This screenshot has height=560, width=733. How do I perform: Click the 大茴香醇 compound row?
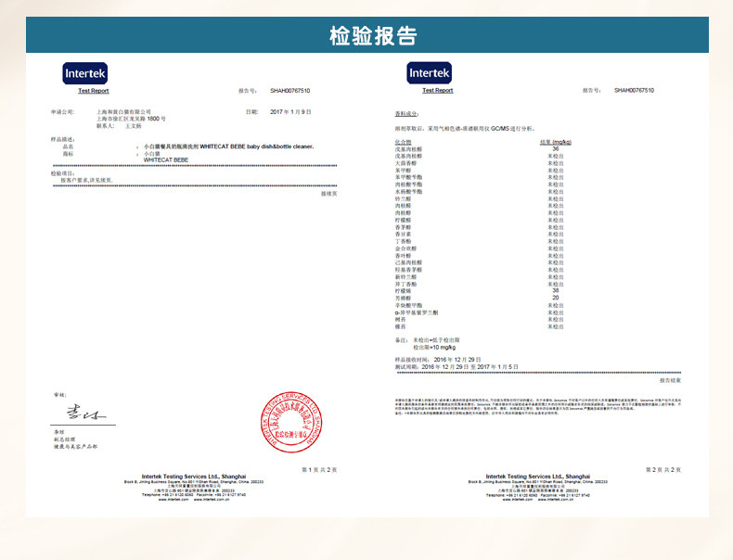479,163
